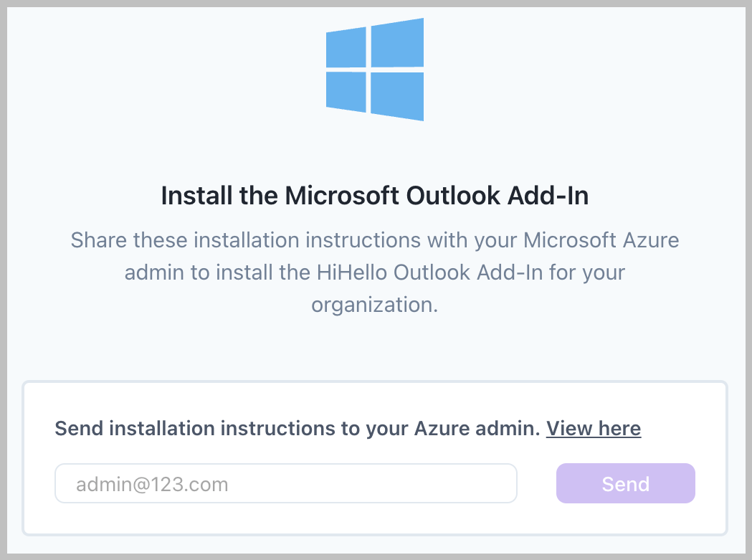
Task: Open the 'View here' instructions link
Action: point(594,428)
